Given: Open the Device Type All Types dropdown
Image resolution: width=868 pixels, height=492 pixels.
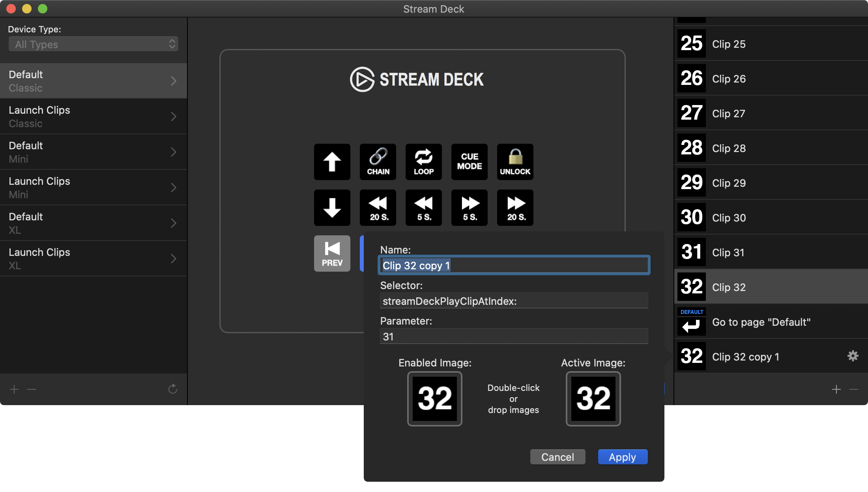Looking at the screenshot, I should click(x=94, y=44).
